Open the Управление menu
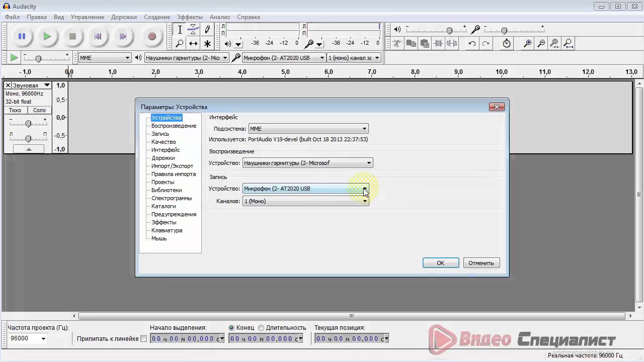 (x=88, y=17)
